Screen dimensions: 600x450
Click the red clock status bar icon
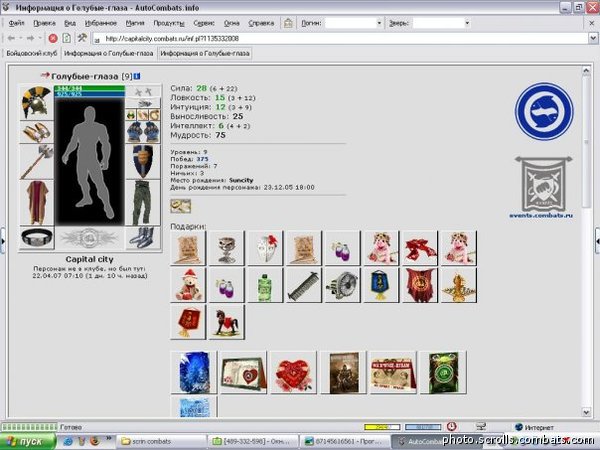(452, 427)
